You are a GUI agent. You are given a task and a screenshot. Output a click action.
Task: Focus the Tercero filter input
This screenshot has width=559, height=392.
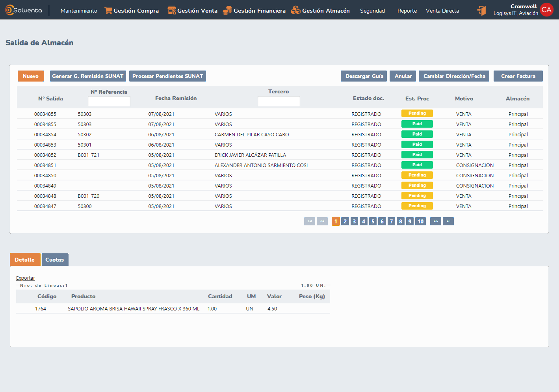(279, 102)
